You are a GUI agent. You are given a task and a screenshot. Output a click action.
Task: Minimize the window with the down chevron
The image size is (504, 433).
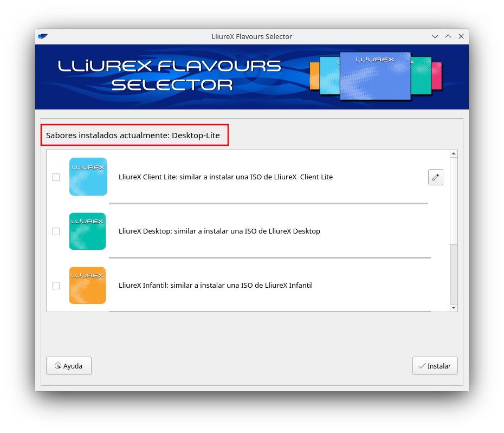tap(435, 36)
